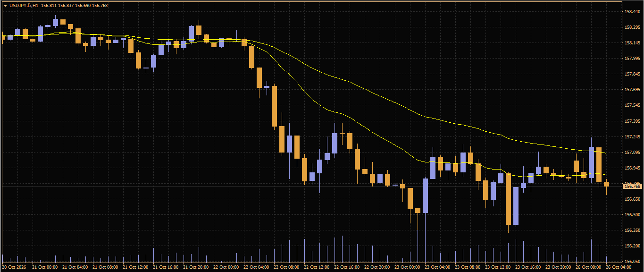Click the 157.995 price axis label
The height and width of the screenshot is (272, 644).
pos(632,59)
